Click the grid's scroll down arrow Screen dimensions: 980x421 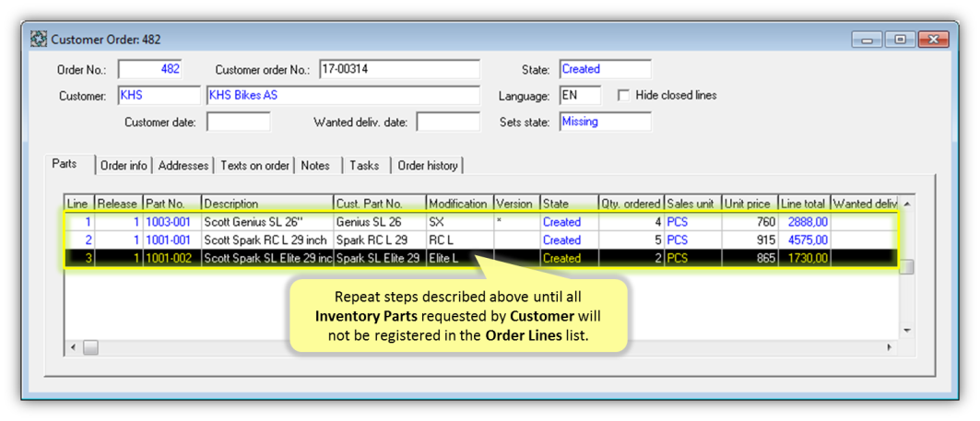pos(907,331)
